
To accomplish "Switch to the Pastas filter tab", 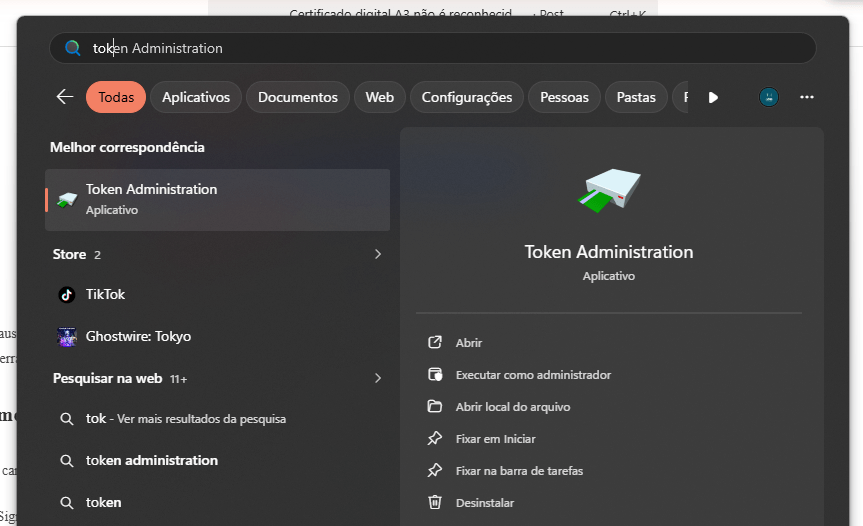I will (x=636, y=97).
